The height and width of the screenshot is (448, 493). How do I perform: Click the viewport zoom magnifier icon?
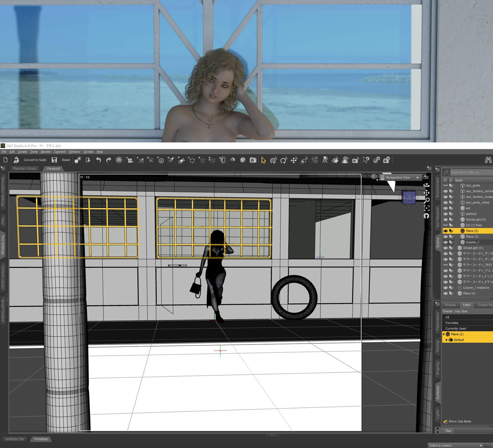[427, 200]
